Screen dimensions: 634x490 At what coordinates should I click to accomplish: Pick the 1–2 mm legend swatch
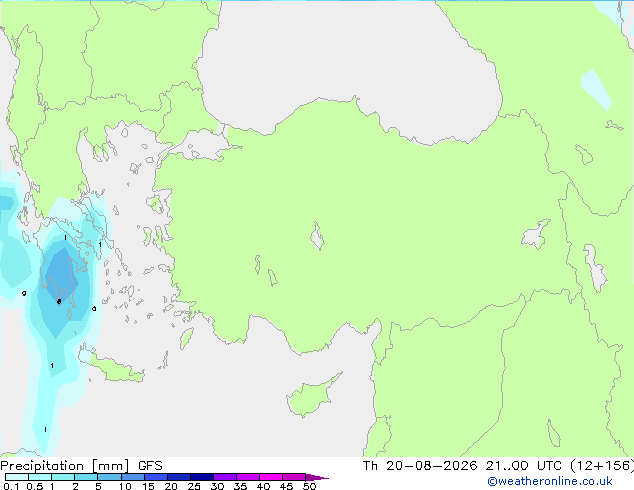[63, 477]
